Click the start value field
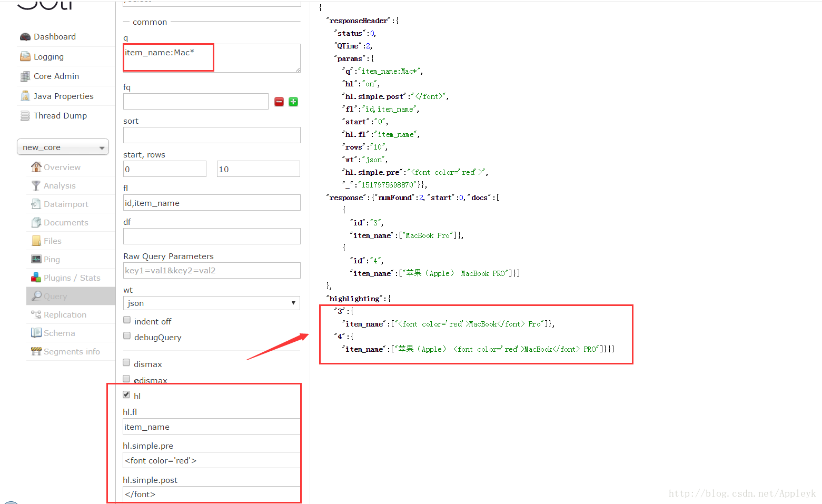 pyautogui.click(x=165, y=169)
